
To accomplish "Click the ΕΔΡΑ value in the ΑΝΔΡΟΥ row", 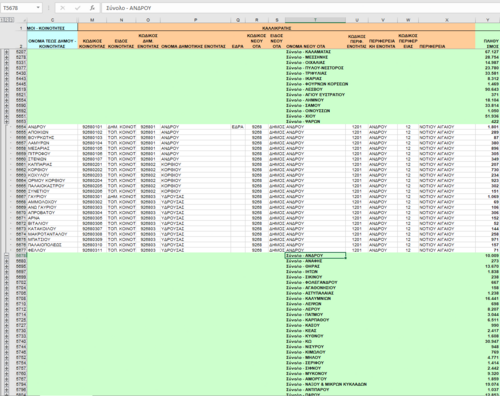I will 238,127.
